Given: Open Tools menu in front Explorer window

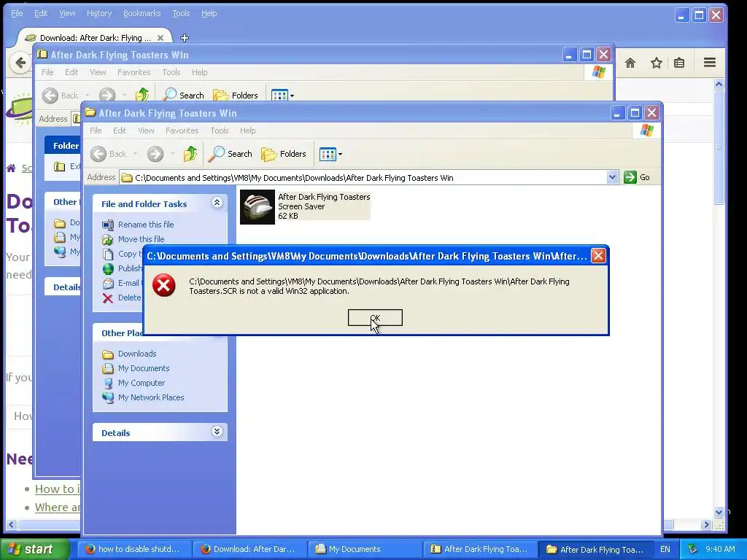Looking at the screenshot, I should point(219,131).
